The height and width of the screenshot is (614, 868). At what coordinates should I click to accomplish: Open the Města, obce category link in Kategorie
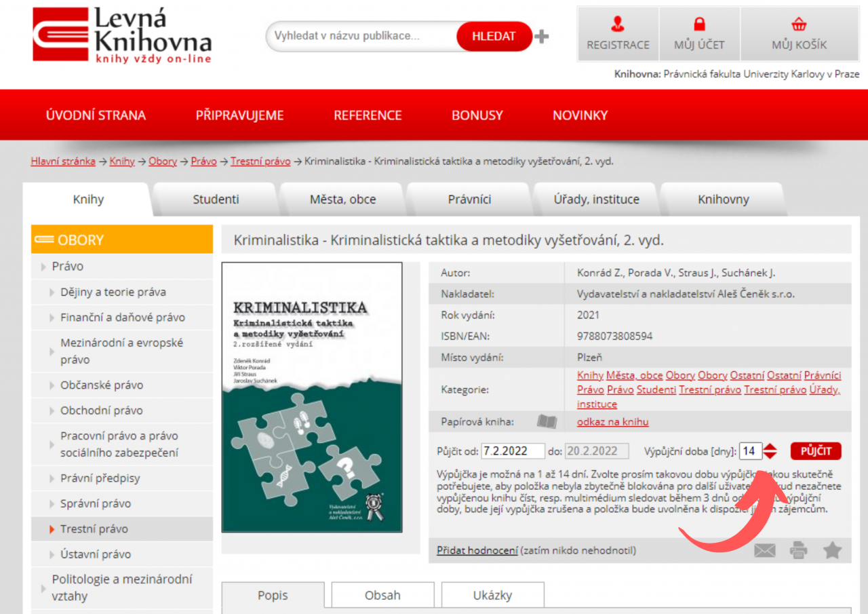click(634, 375)
